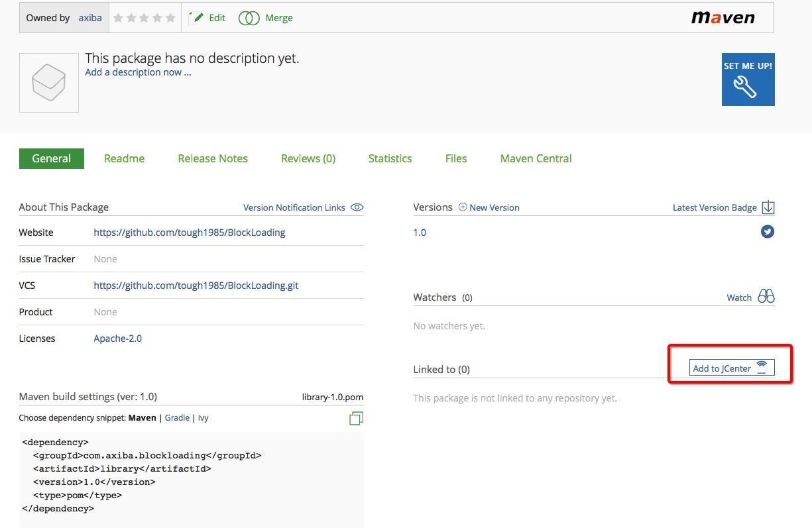Click Add a description now link
Screen dimensions: 812x528
[138, 72]
